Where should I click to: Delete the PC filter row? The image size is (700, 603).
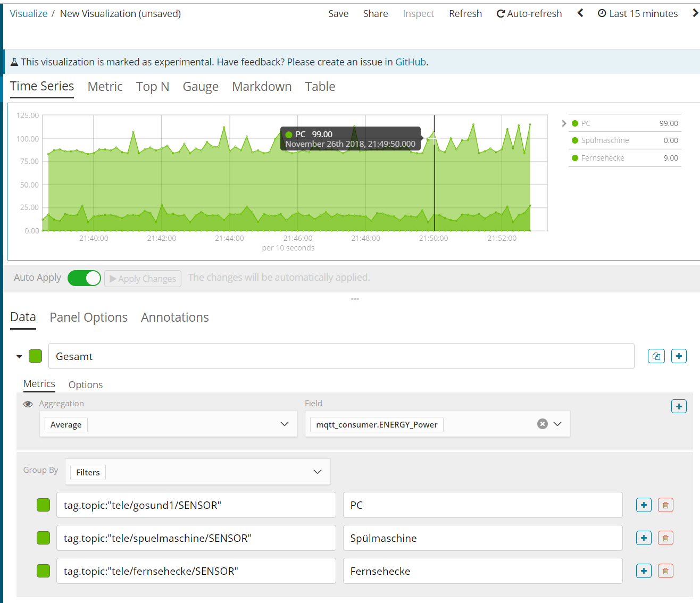click(665, 505)
